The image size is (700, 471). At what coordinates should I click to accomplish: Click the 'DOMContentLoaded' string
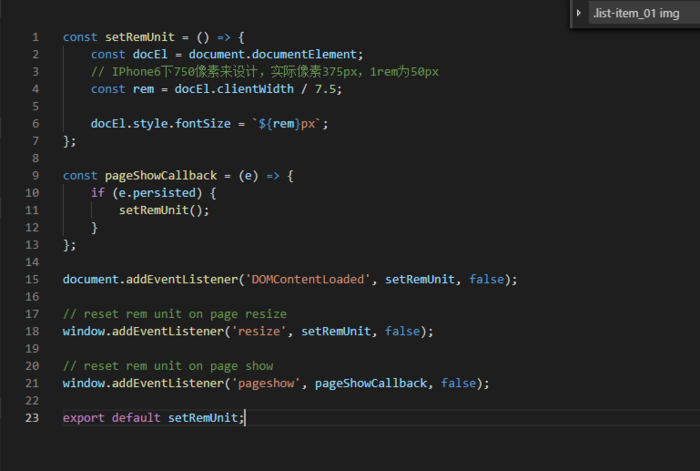click(x=308, y=279)
